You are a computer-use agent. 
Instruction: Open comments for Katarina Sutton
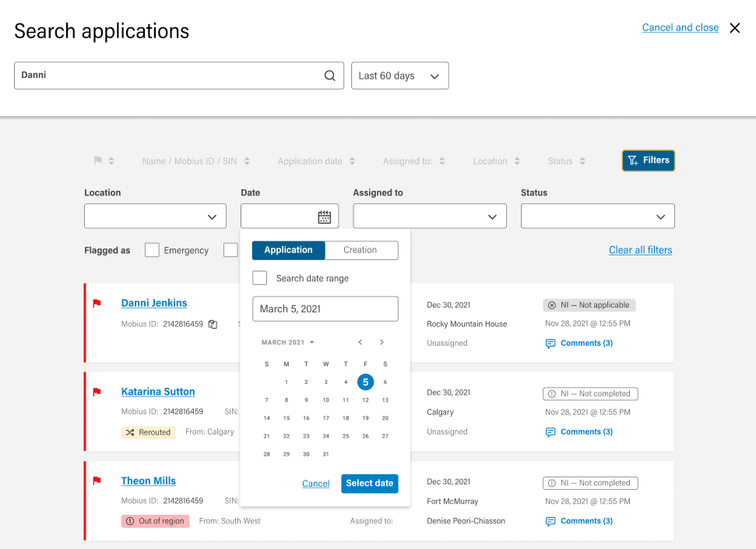[x=579, y=431]
